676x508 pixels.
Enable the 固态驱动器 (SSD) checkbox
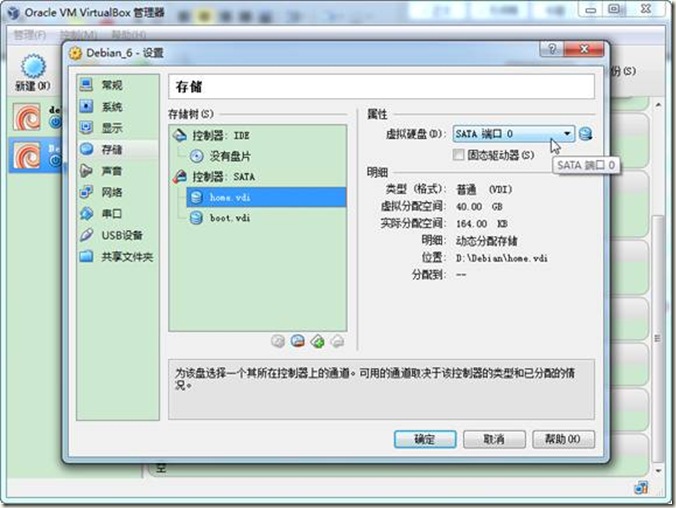(458, 155)
